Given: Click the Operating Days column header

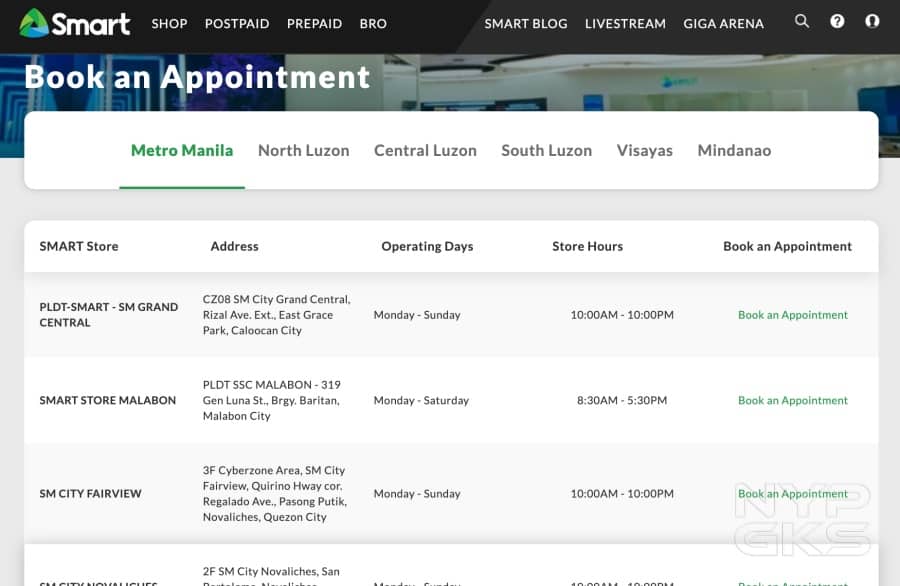Looking at the screenshot, I should click(427, 246).
